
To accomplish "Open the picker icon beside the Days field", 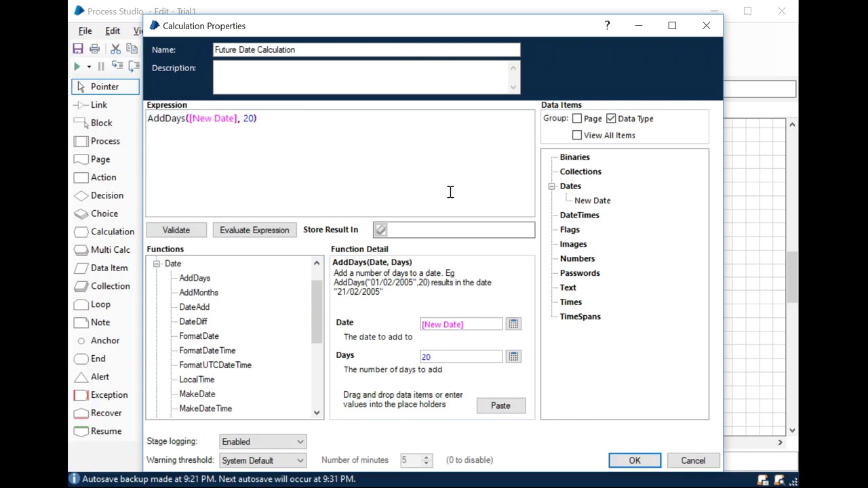I will (513, 357).
